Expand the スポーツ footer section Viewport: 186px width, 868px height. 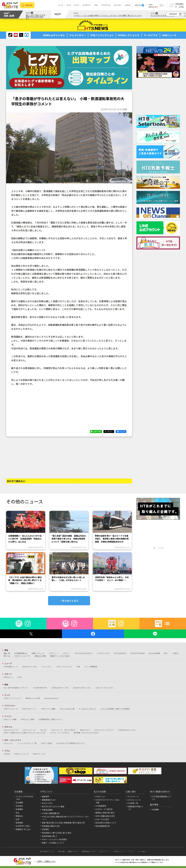tap(7, 674)
